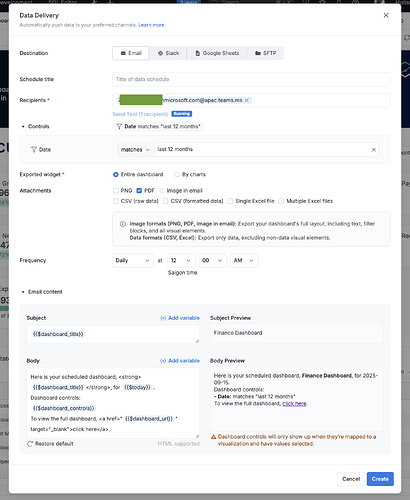
Task: Click the Create button
Action: click(380, 479)
